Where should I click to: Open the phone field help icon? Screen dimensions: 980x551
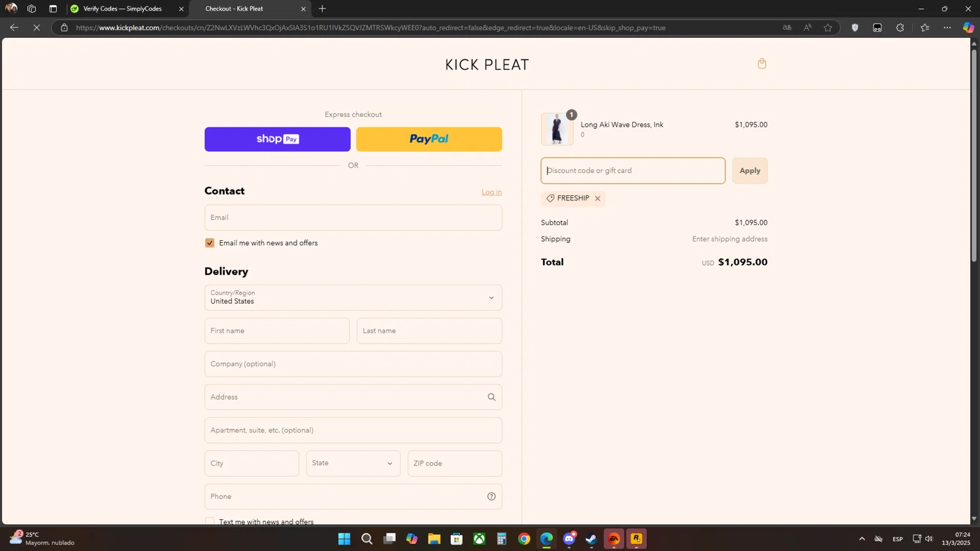pos(491,497)
